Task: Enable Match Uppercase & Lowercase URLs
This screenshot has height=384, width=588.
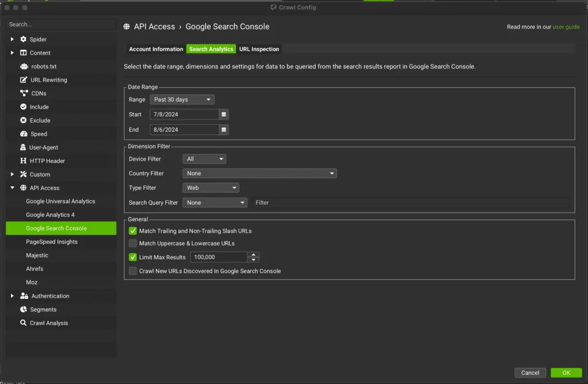Action: [x=133, y=243]
